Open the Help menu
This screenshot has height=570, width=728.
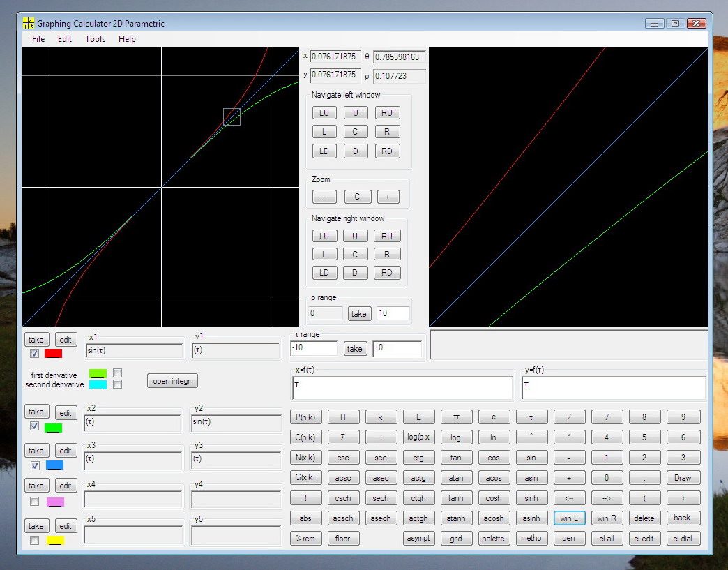[x=127, y=39]
